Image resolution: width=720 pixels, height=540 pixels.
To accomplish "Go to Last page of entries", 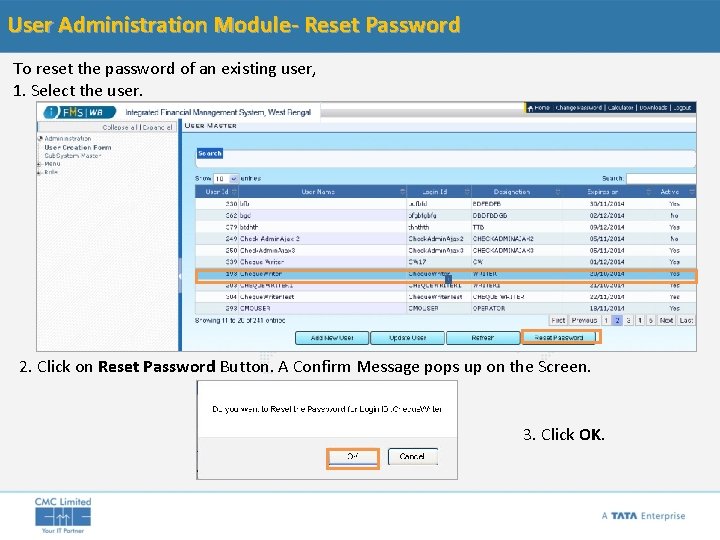I will point(686,321).
